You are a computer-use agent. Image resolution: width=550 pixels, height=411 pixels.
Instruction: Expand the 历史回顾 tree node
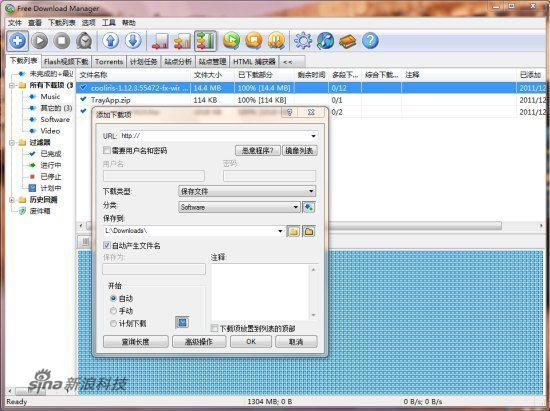click(x=12, y=200)
